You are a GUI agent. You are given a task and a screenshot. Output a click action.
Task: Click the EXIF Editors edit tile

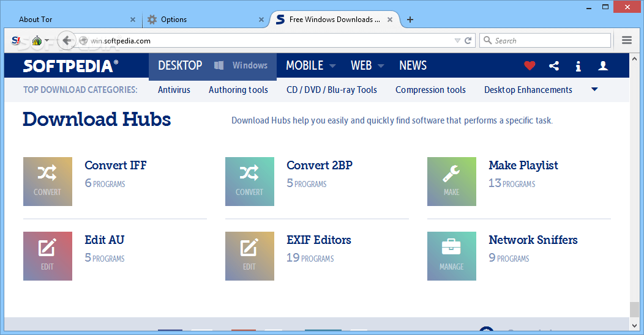(x=250, y=256)
